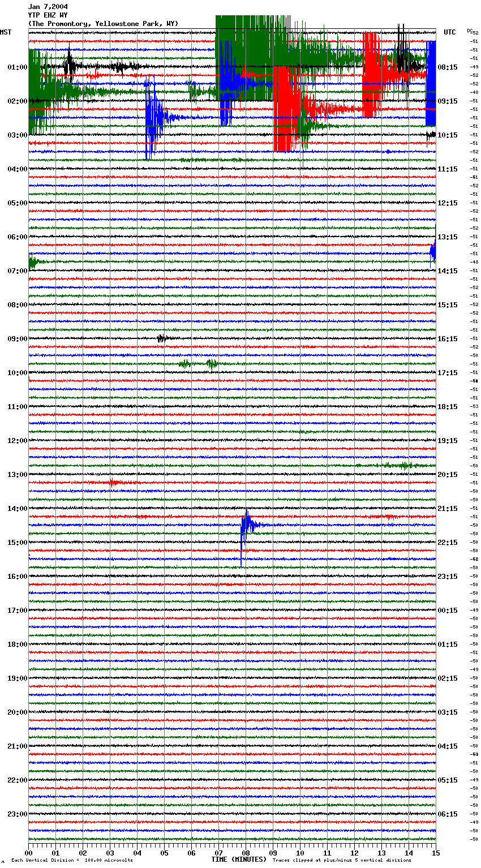481x868 pixels.
Task: Select the 05:00 MST hour label
Action: click(x=18, y=203)
